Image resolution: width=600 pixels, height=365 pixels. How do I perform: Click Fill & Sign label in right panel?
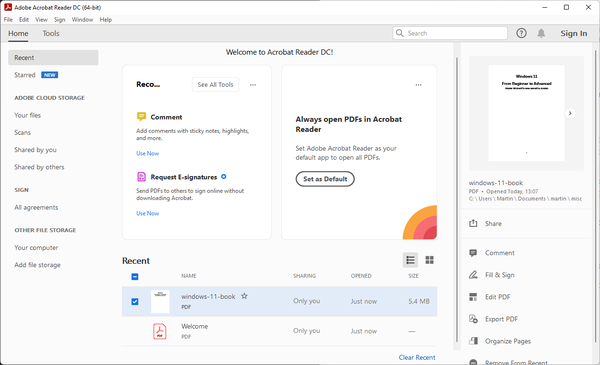[x=500, y=275]
